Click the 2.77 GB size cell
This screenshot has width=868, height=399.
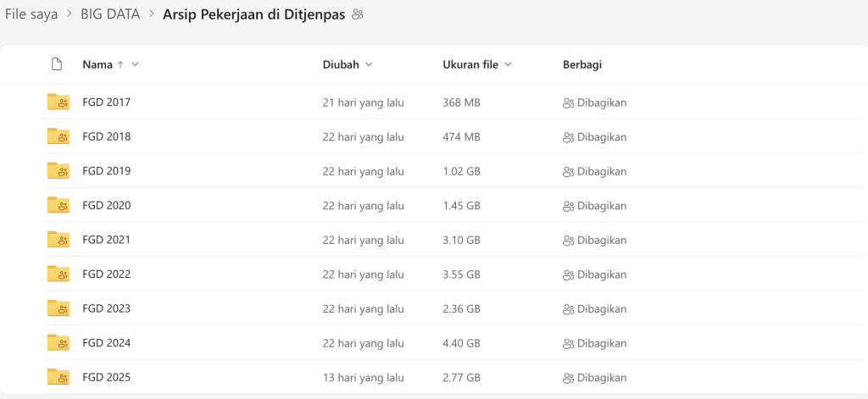(x=461, y=378)
